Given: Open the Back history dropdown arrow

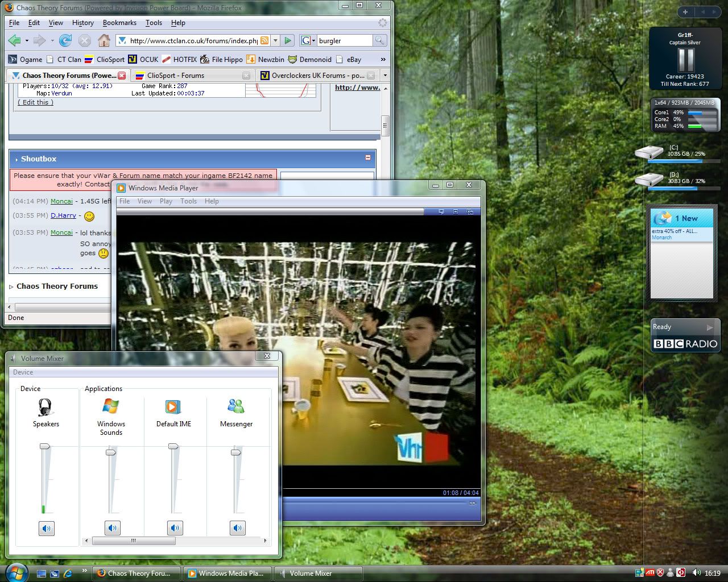Looking at the screenshot, I should pyautogui.click(x=26, y=41).
